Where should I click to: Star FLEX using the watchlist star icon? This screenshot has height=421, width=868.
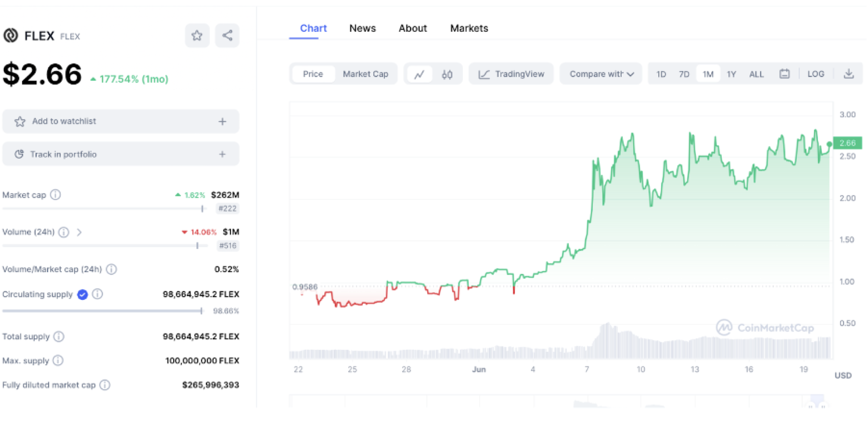coord(197,36)
